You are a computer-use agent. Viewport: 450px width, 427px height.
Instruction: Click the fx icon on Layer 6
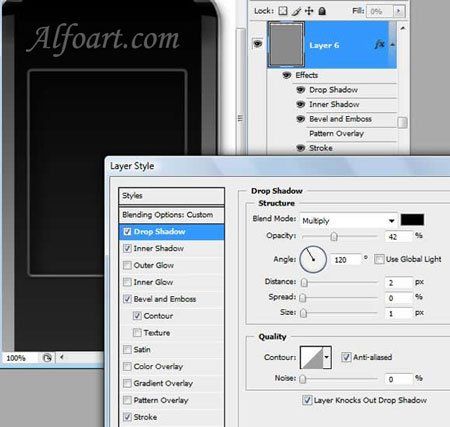380,44
